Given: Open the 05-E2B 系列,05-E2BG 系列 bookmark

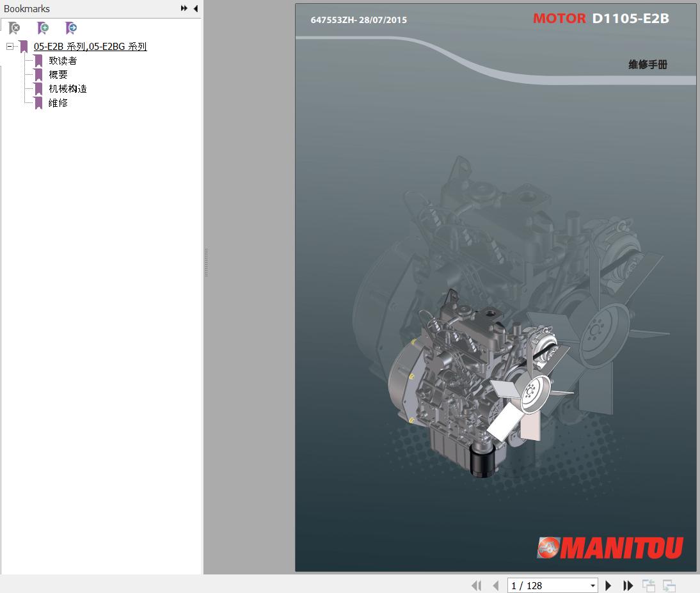Looking at the screenshot, I should click(x=90, y=47).
